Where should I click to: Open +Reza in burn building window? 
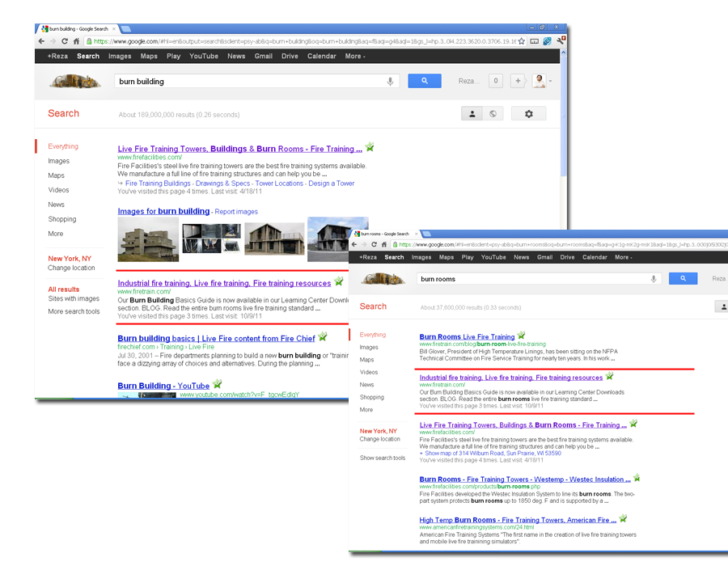(x=57, y=56)
